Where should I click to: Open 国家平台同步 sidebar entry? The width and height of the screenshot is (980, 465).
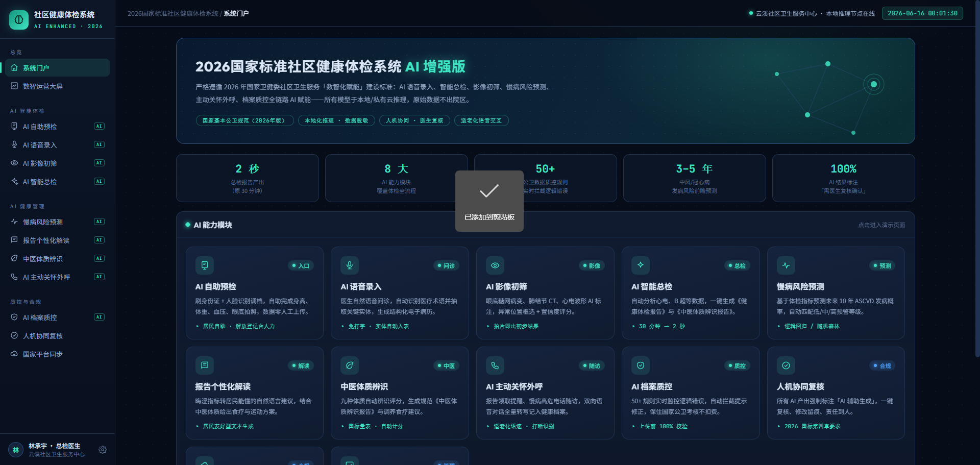point(57,354)
